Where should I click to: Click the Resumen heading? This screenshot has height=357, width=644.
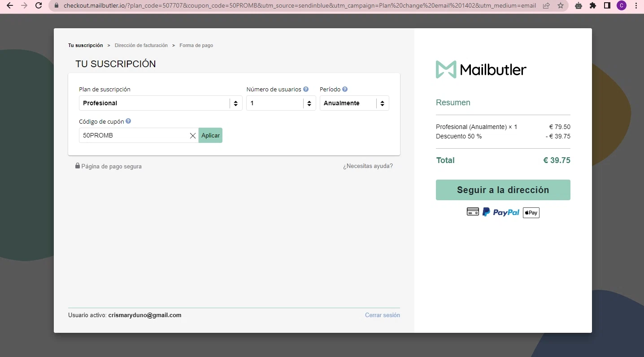[x=453, y=103]
